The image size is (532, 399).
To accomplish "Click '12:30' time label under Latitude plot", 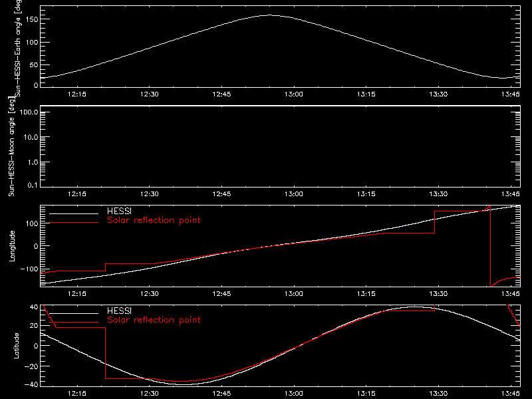I will [x=149, y=394].
